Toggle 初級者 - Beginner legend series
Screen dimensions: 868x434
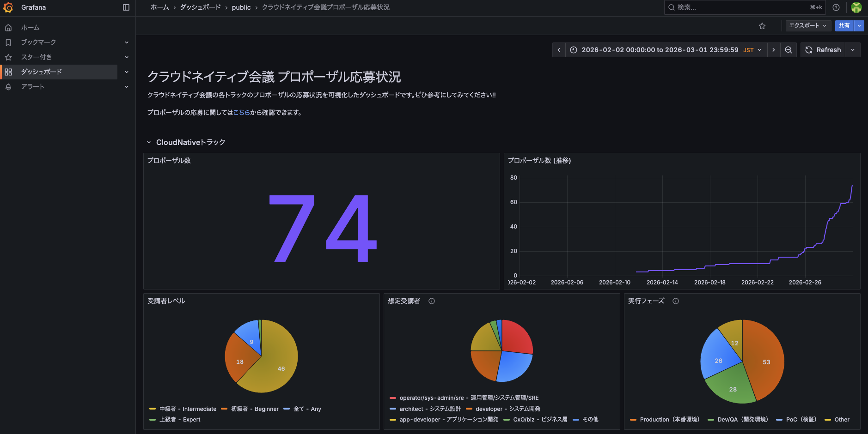coord(255,409)
